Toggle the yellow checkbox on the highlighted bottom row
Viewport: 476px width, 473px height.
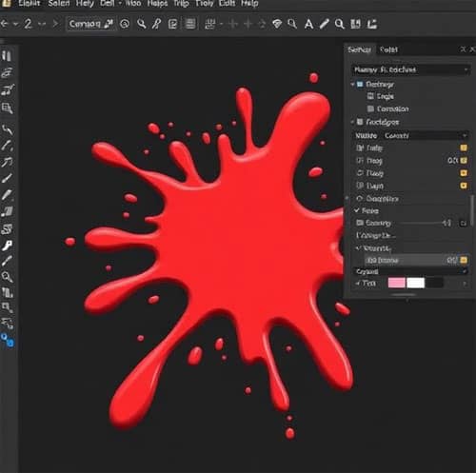coord(464,261)
